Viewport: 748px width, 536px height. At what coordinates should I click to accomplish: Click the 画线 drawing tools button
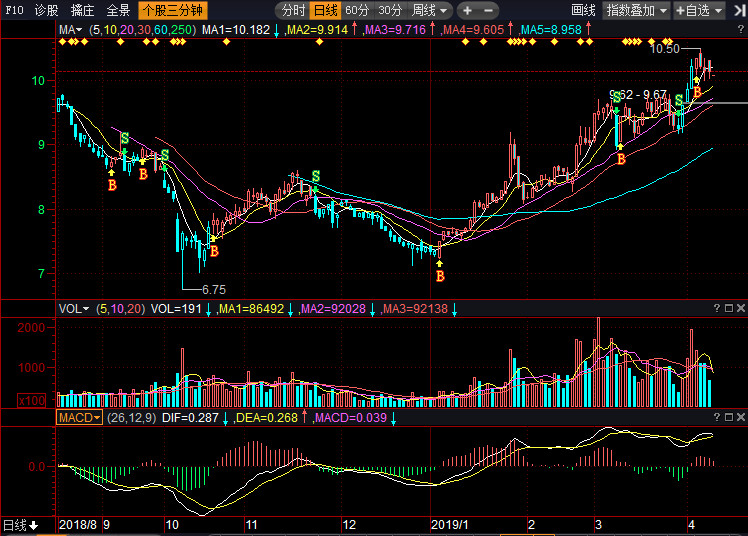click(x=583, y=10)
